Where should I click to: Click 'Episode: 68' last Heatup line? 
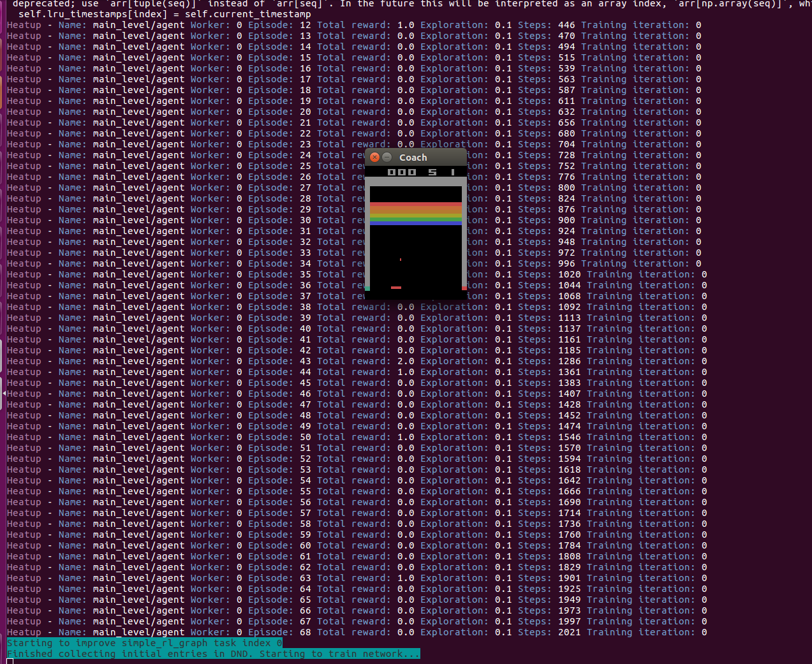click(279, 632)
